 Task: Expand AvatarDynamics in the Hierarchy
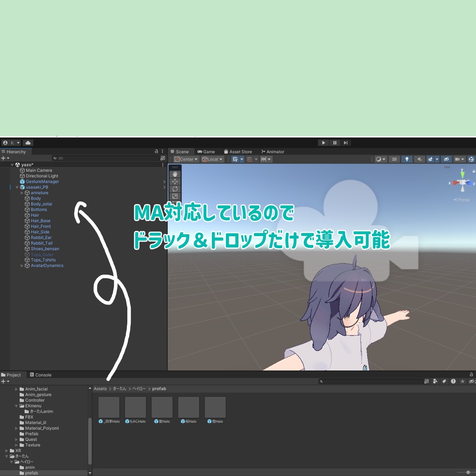(21, 265)
